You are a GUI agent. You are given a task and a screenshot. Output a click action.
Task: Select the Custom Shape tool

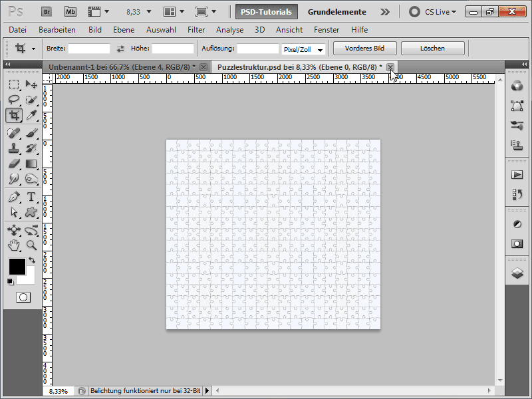point(31,212)
